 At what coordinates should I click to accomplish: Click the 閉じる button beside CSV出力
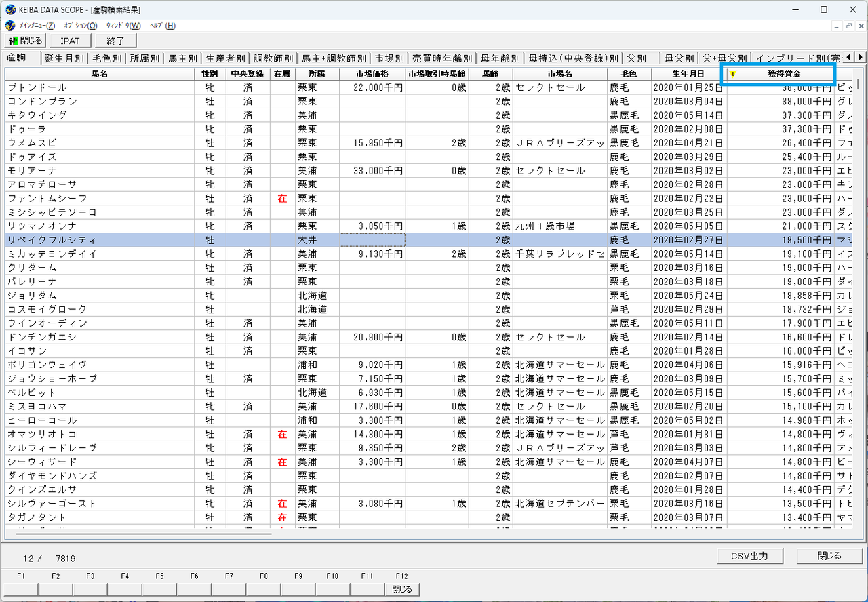point(829,556)
